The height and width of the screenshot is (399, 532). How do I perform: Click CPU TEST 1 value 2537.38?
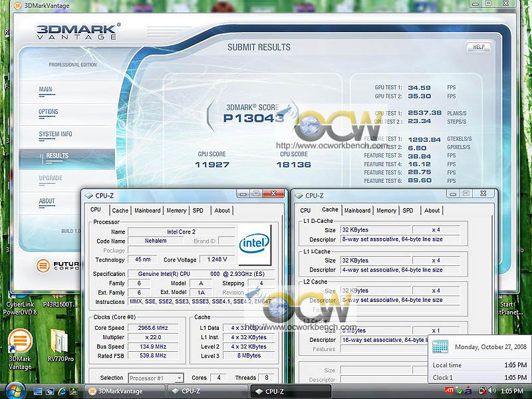425,112
